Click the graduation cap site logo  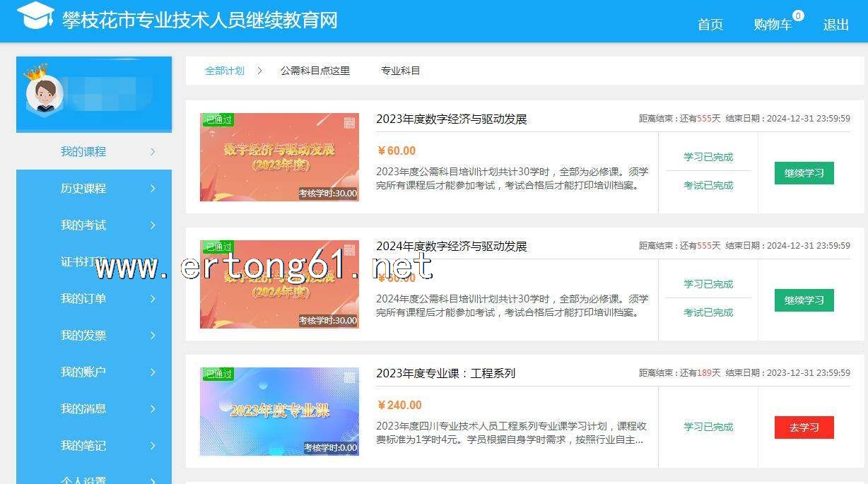click(x=35, y=16)
